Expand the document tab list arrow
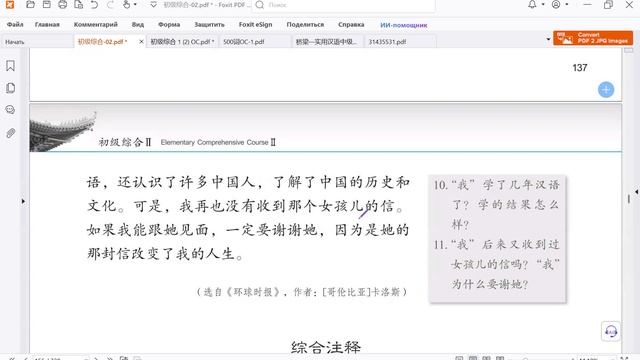Screen dimensions: 640x360 548,40
